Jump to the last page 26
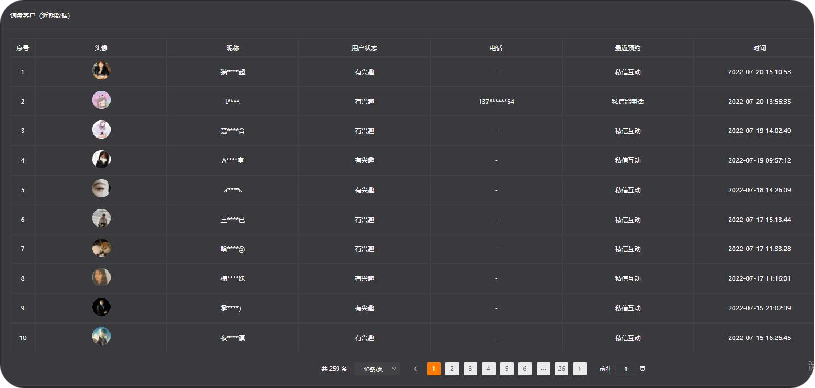815x388 pixels. [x=561, y=369]
